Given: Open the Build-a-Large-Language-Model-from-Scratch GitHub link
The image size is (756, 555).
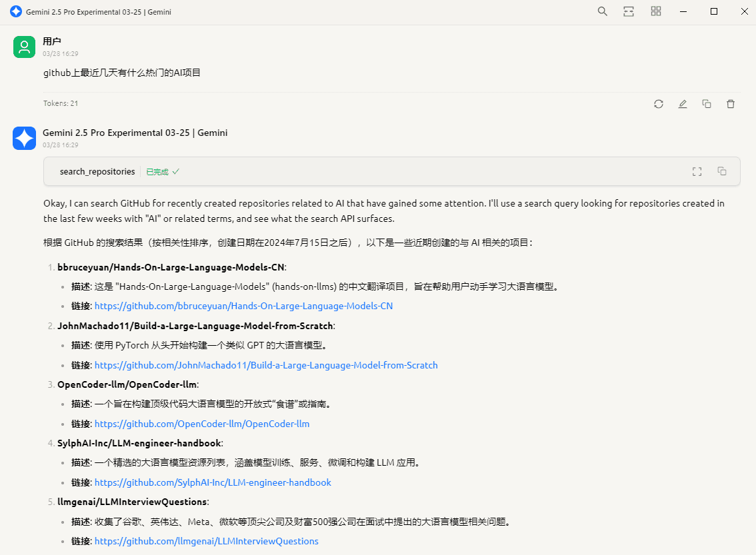Looking at the screenshot, I should click(x=266, y=365).
